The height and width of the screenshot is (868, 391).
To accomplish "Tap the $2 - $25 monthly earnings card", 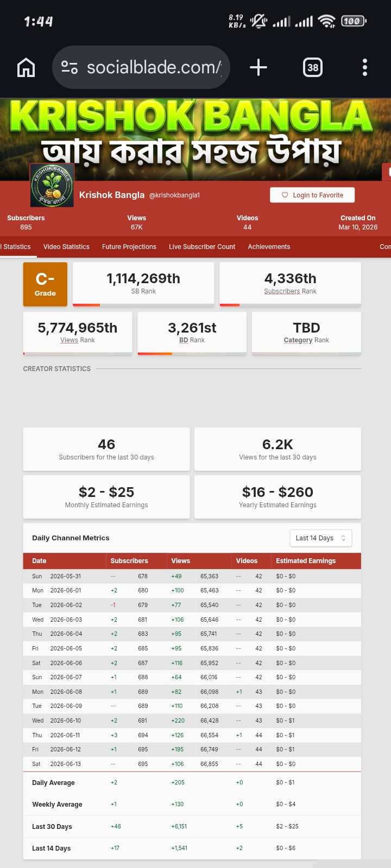I will coord(106,497).
